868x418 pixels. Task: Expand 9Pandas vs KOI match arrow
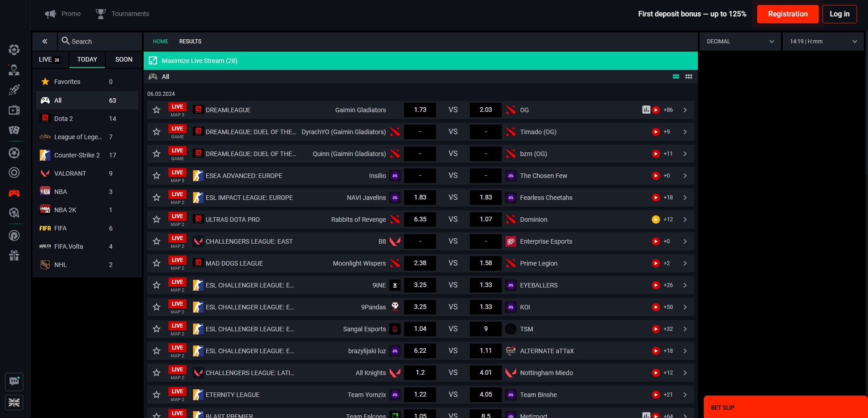click(685, 307)
